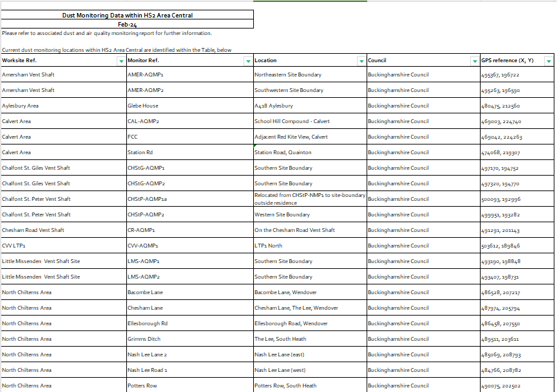Select GPS reference 474068, 219307
The width and height of the screenshot is (557, 392).
tap(501, 152)
